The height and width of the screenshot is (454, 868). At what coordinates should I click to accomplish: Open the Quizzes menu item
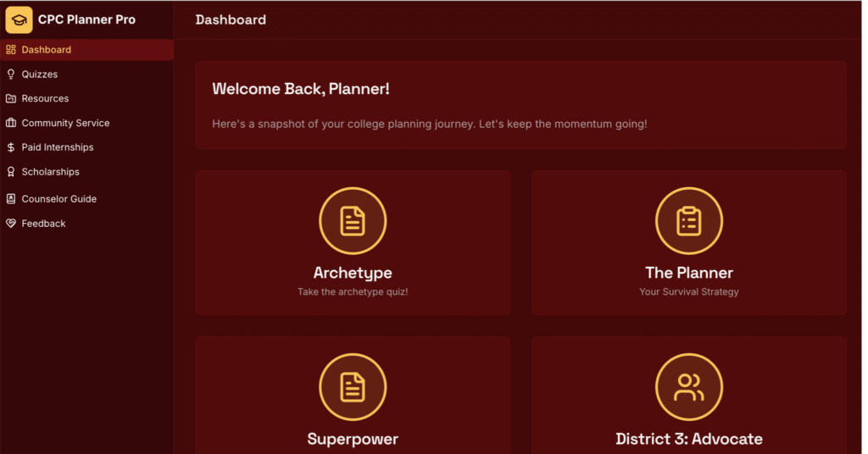[x=40, y=75]
